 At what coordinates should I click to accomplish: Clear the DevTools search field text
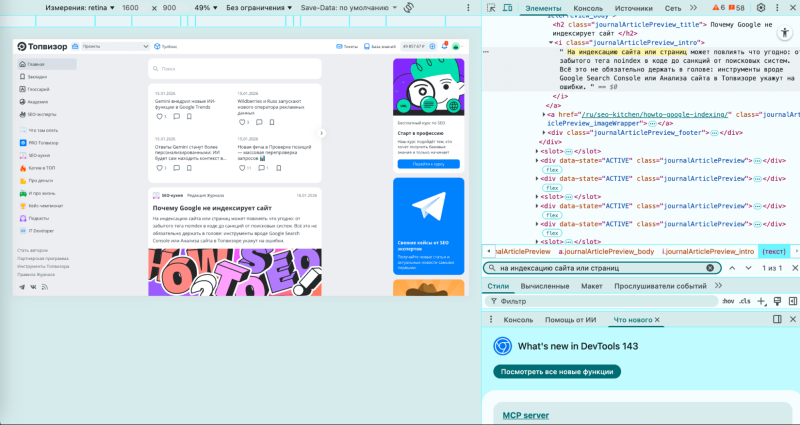point(710,268)
